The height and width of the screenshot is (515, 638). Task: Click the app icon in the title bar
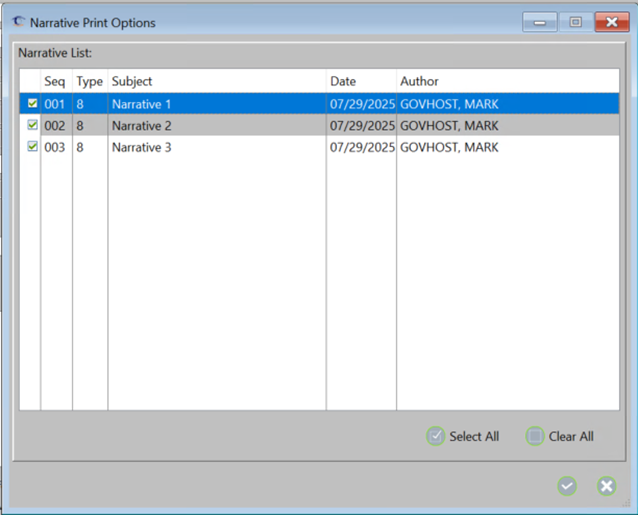(18, 22)
